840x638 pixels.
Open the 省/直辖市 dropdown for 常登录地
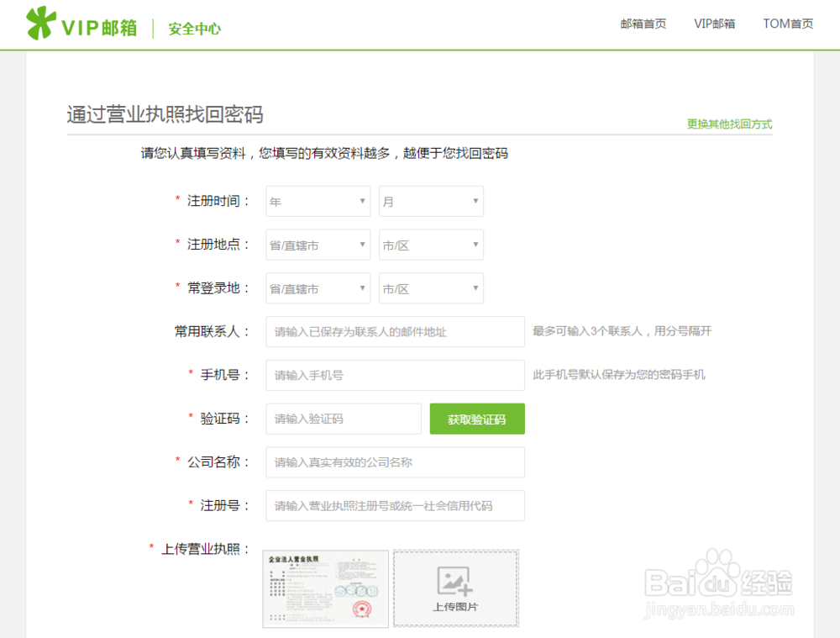[317, 288]
